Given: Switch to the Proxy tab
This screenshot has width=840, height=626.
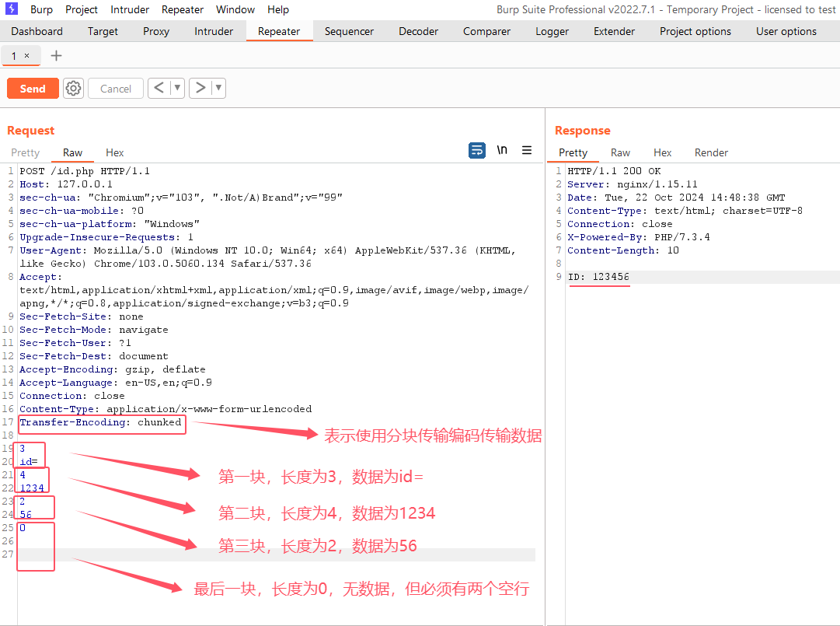Looking at the screenshot, I should tap(156, 32).
